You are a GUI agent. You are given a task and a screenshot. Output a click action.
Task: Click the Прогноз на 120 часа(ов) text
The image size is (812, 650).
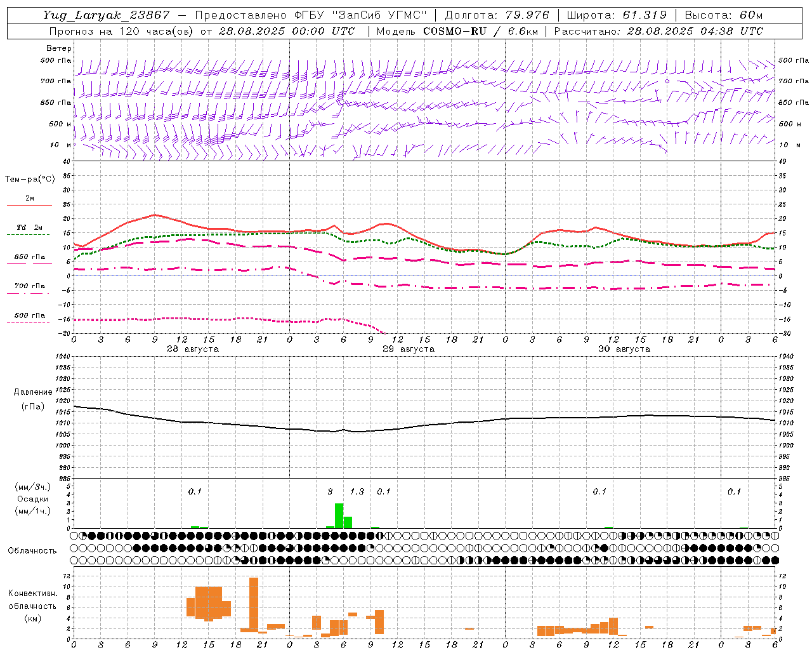point(121,31)
